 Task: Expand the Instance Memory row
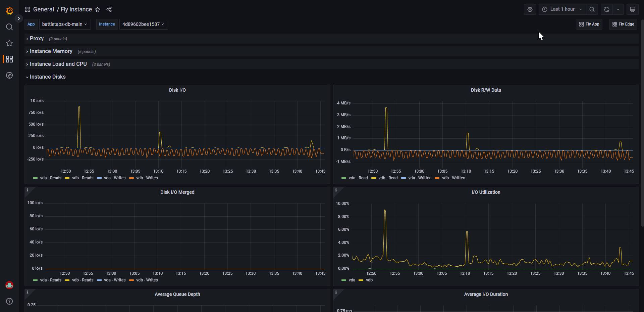click(51, 51)
